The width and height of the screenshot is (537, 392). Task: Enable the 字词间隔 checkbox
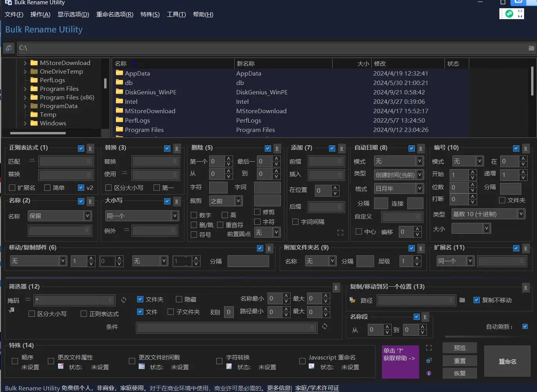pos(296,222)
